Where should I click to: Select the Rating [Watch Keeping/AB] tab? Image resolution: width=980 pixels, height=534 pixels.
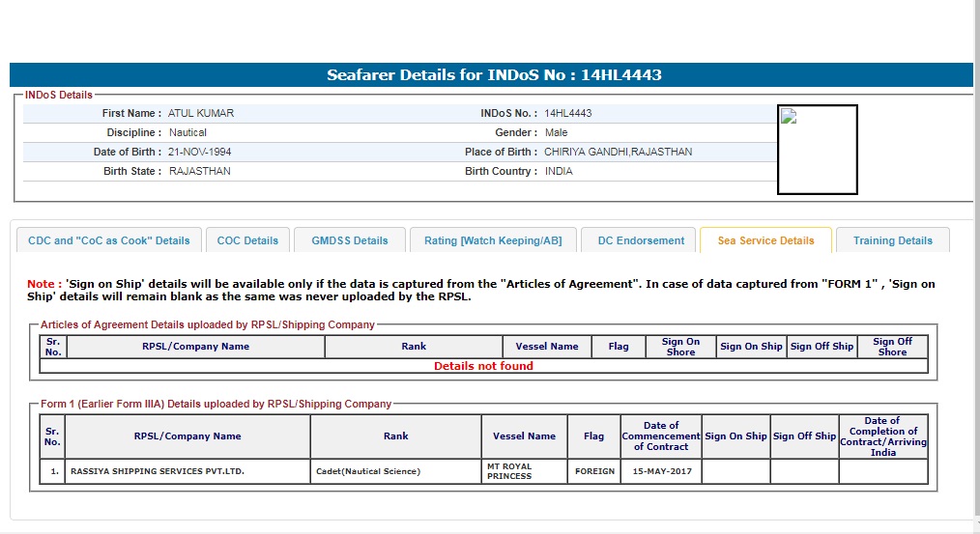(x=493, y=240)
